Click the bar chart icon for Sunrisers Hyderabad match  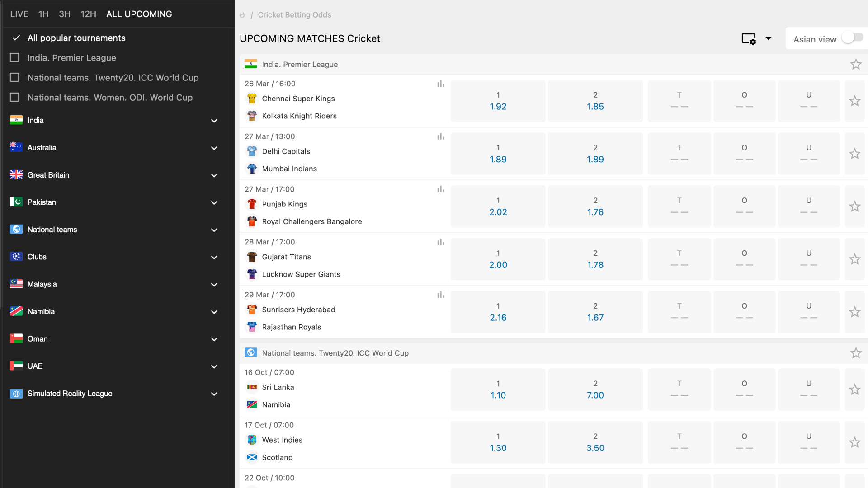point(441,294)
